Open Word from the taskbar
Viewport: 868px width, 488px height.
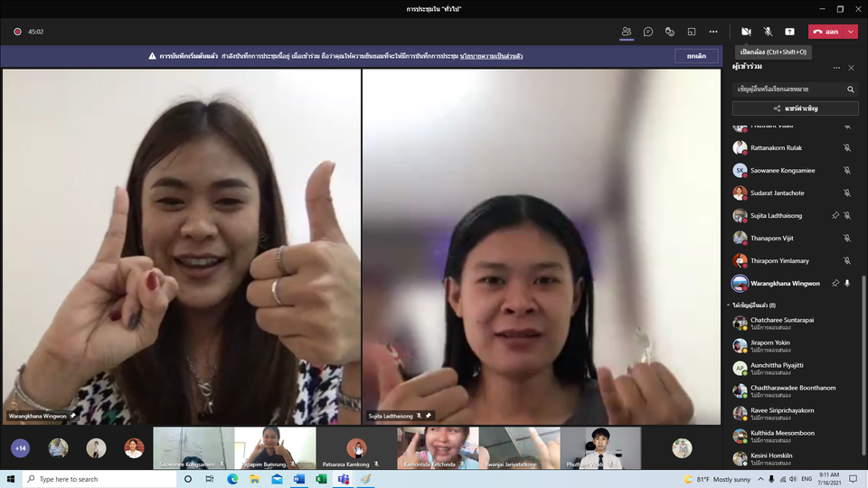(299, 479)
